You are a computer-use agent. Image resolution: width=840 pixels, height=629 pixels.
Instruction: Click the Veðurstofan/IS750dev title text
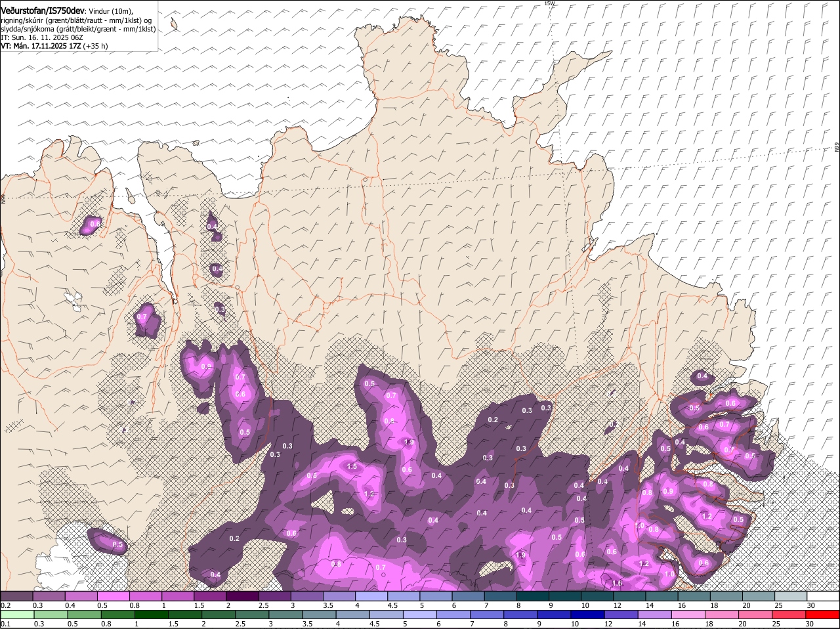click(43, 11)
